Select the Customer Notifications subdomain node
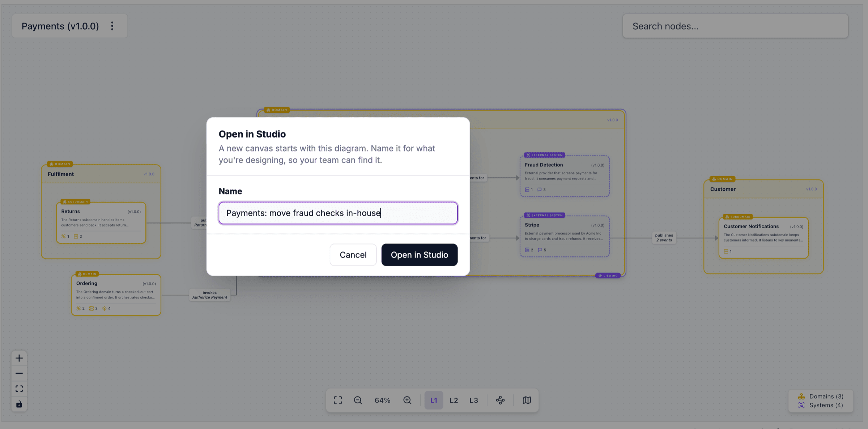 (x=763, y=238)
